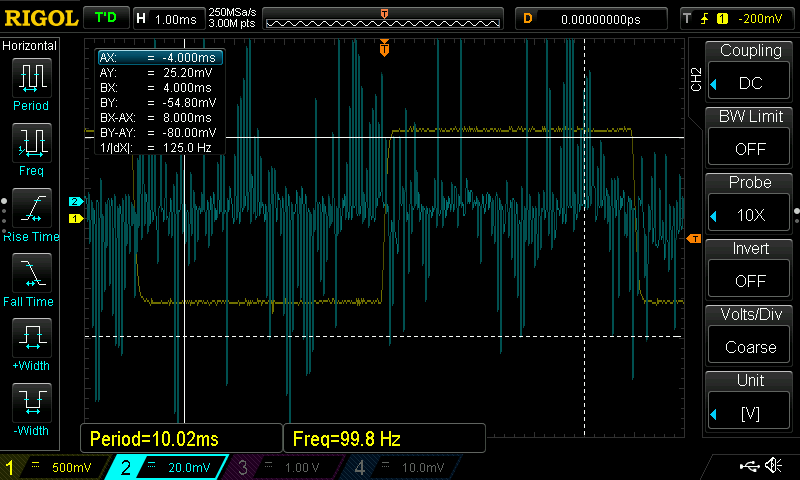Click the T'D trigger status indicator

point(106,18)
